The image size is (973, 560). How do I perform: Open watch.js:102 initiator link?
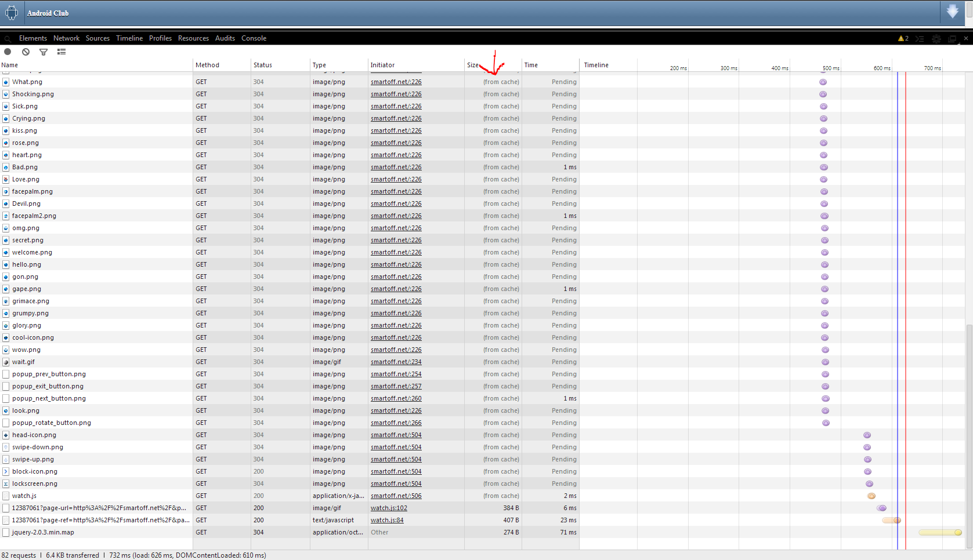pyautogui.click(x=389, y=508)
